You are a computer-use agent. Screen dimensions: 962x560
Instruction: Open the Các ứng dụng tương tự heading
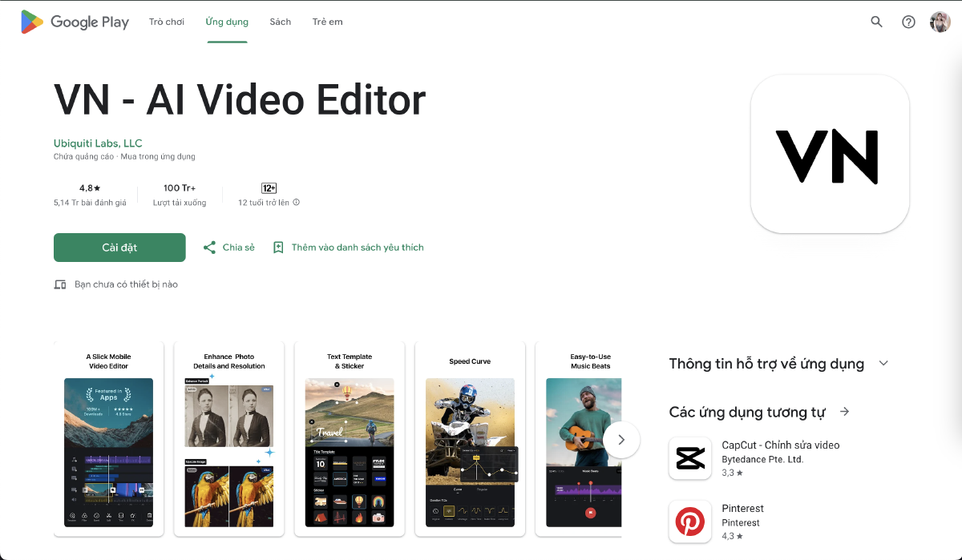coord(747,413)
